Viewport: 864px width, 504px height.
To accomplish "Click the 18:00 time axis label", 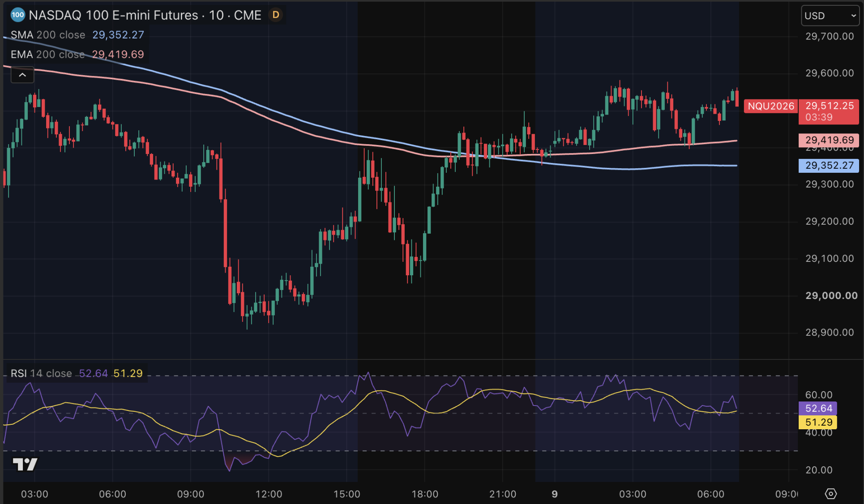I will click(x=425, y=494).
